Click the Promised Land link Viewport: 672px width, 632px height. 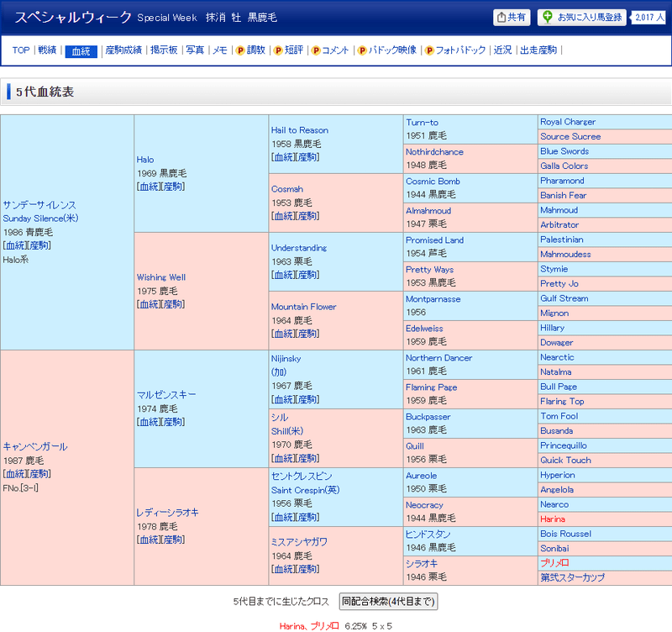click(x=434, y=240)
